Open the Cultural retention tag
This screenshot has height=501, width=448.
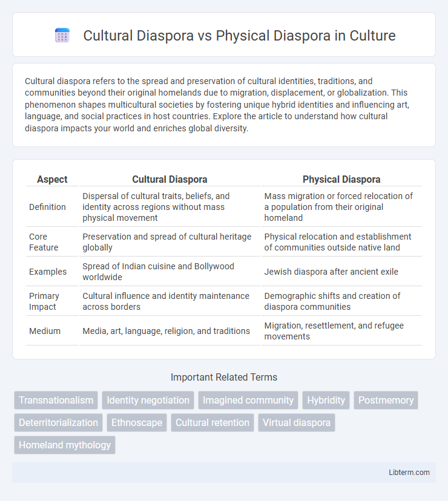tap(212, 422)
